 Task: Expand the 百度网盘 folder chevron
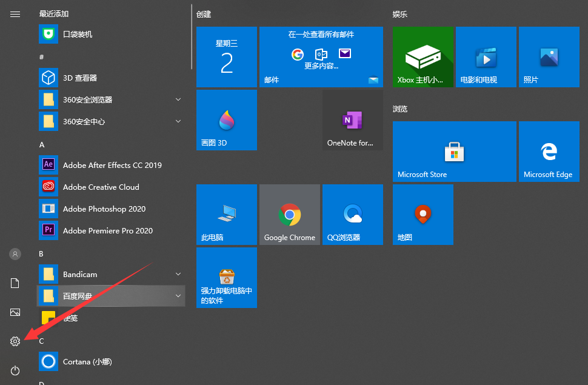coord(178,296)
